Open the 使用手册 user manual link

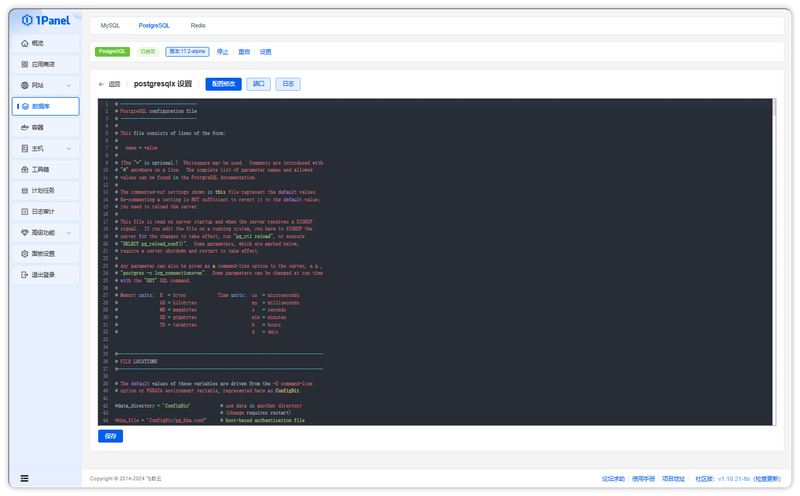643,479
